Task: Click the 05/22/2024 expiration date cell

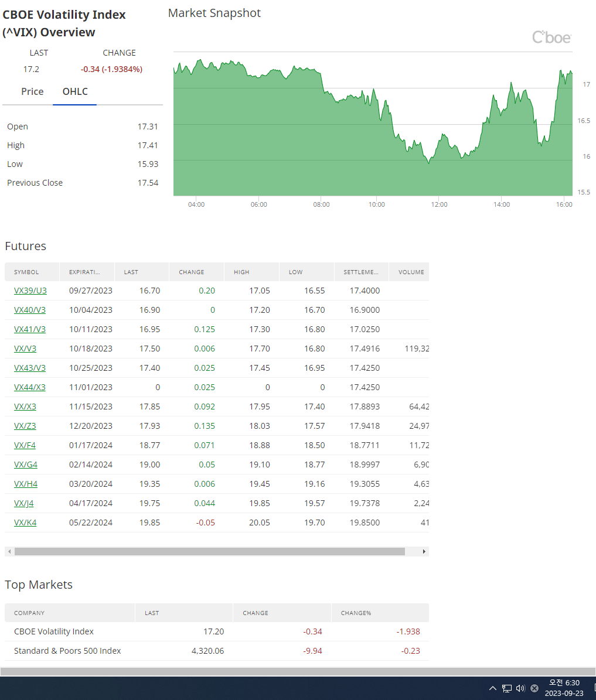Action: (x=91, y=523)
